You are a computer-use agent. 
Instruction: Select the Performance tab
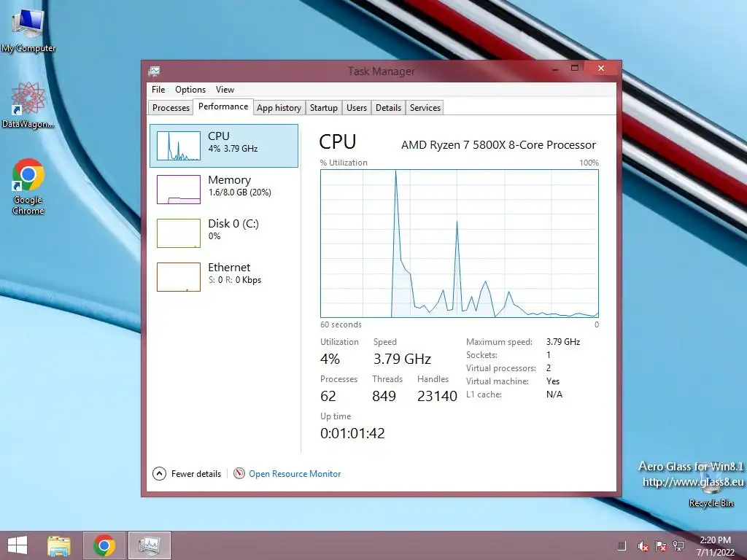tap(223, 106)
